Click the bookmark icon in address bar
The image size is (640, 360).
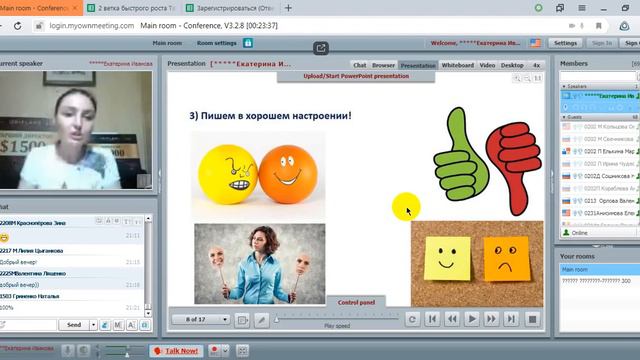click(598, 26)
